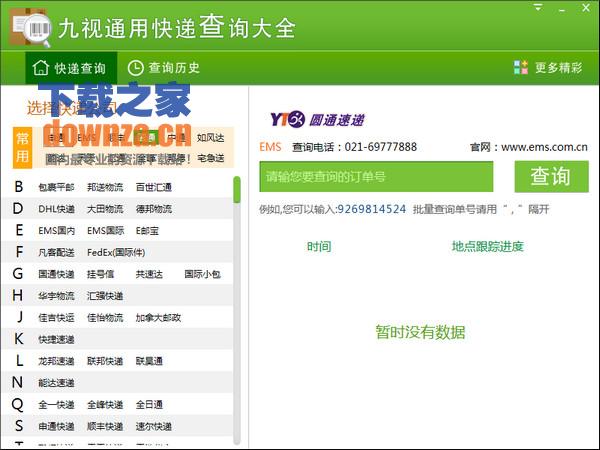Select 包裹平邮 courier
Image resolution: width=600 pixels, height=450 pixels.
56,187
